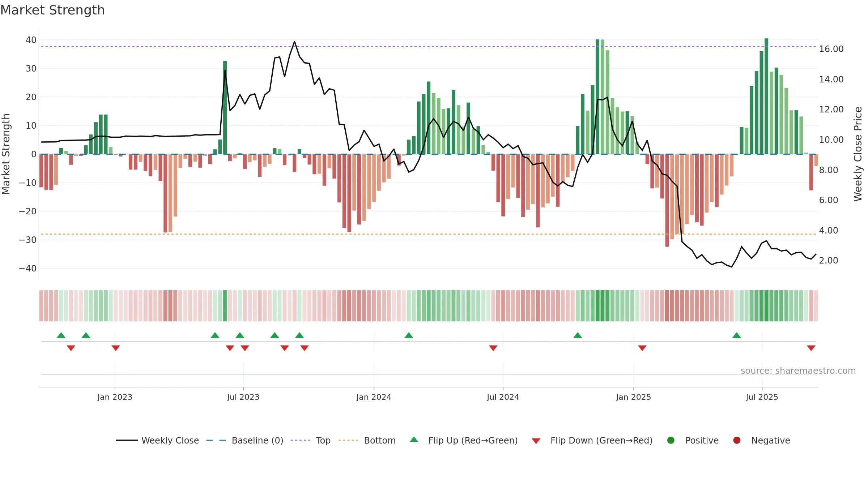Click the "Weekly Close Price" right axis label
The width and height of the screenshot is (868, 488).
(858, 154)
